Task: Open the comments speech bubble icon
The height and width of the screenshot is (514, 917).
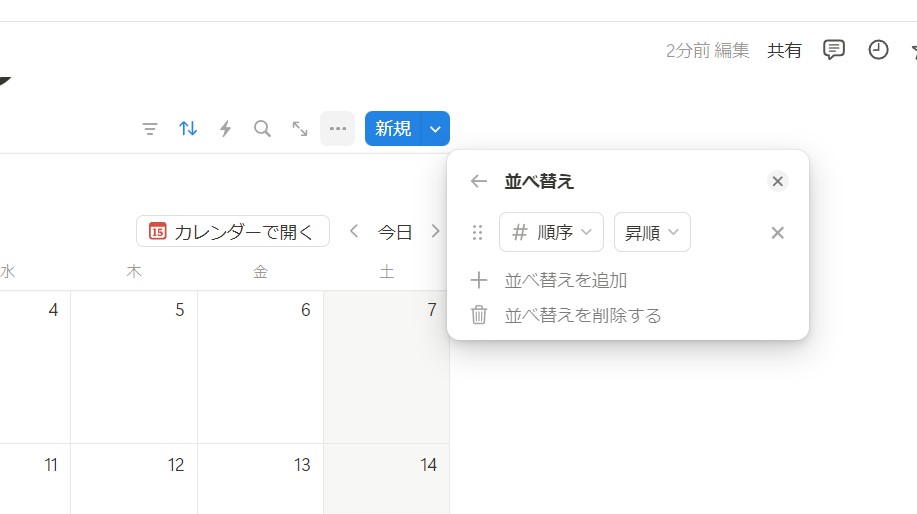Action: click(x=833, y=50)
